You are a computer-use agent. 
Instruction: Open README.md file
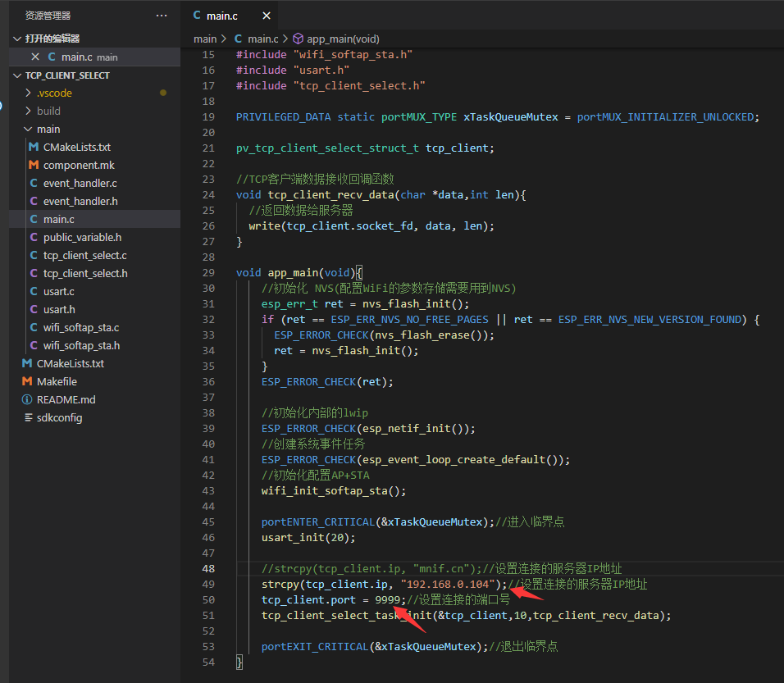(x=66, y=399)
